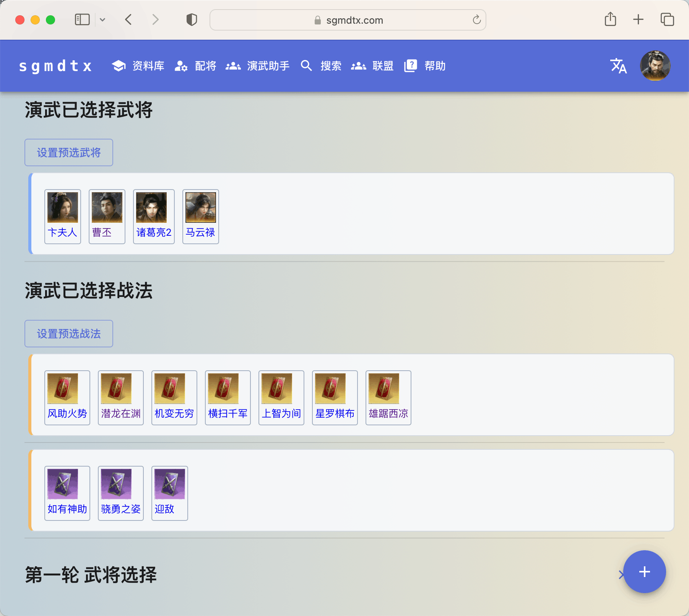The image size is (689, 616).
Task: Reload the page with refresh icon
Action: click(x=476, y=20)
